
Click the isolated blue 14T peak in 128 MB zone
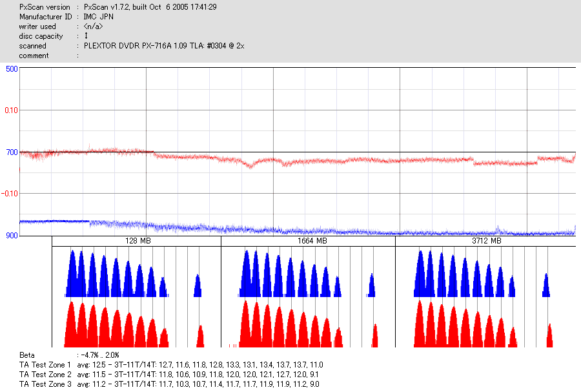coord(198,285)
